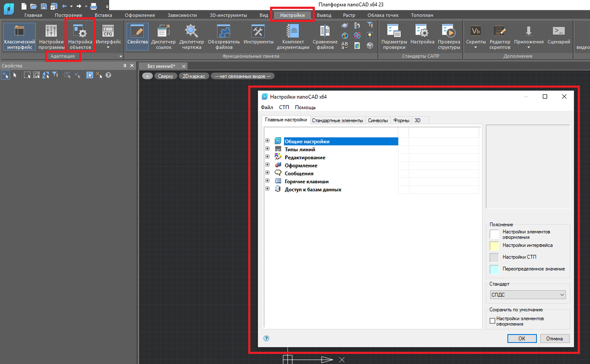Image resolution: width=590 pixels, height=364 pixels.
Task: Open Комплект документации panel
Action: click(x=293, y=37)
